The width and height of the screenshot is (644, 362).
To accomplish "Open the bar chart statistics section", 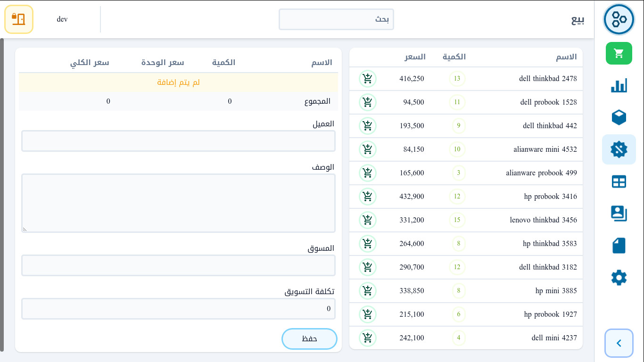I will [619, 85].
